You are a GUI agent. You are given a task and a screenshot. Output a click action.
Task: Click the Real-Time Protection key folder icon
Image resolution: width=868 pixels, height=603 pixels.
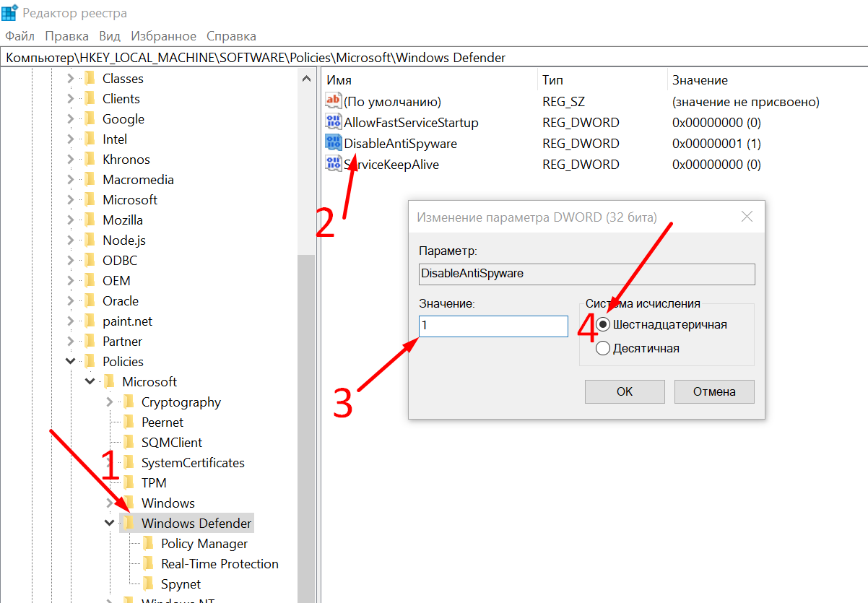148,564
